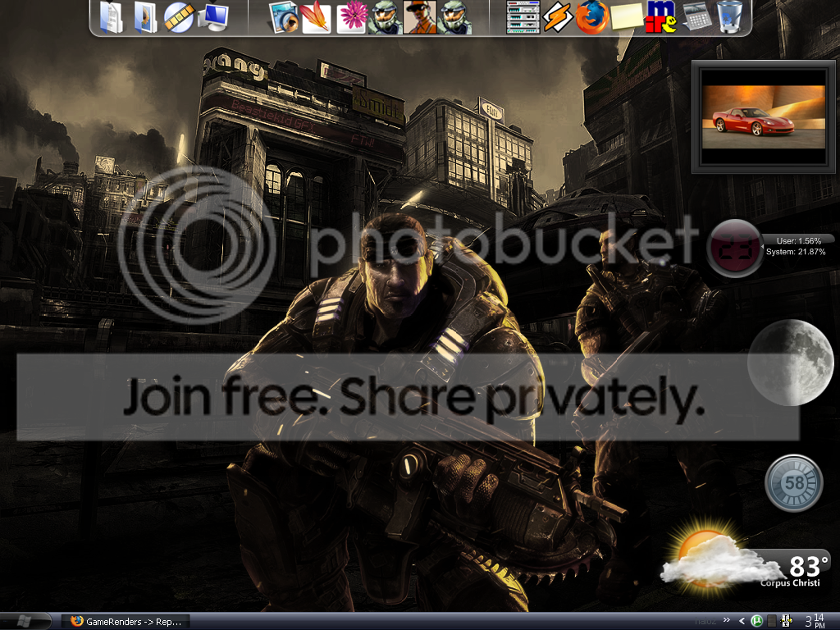Image resolution: width=840 pixels, height=630 pixels.
Task: Launch the pink flower application icon
Action: click(352, 18)
